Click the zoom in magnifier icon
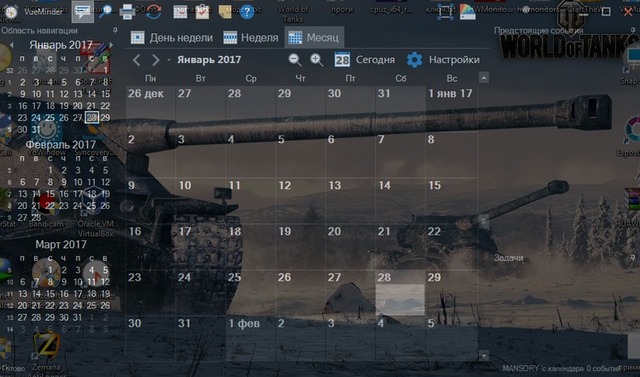Screen dimensions: 640x377 tap(316, 60)
